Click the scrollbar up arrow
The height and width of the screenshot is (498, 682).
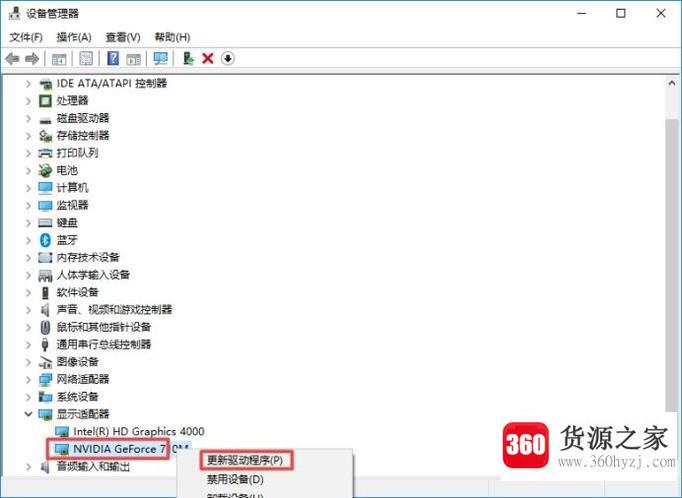pos(672,83)
